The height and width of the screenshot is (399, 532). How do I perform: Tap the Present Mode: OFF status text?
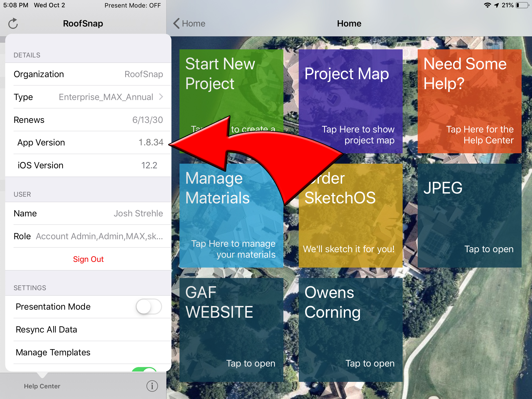(132, 5)
